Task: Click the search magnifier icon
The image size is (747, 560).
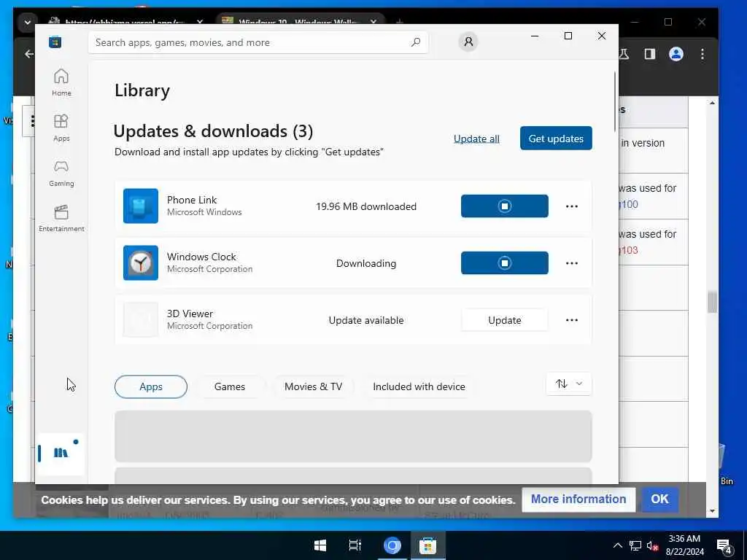Action: click(416, 42)
